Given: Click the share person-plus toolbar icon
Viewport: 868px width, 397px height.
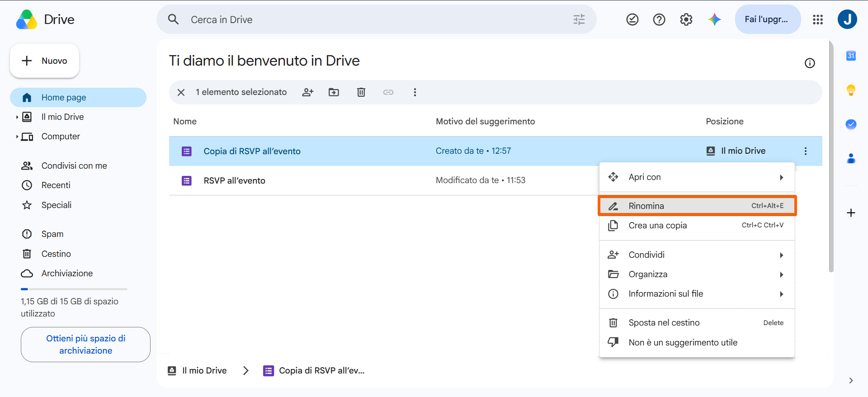Looking at the screenshot, I should coord(308,92).
